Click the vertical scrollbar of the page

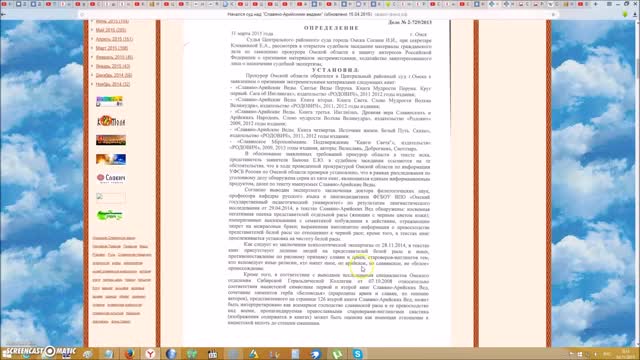click(x=637, y=183)
